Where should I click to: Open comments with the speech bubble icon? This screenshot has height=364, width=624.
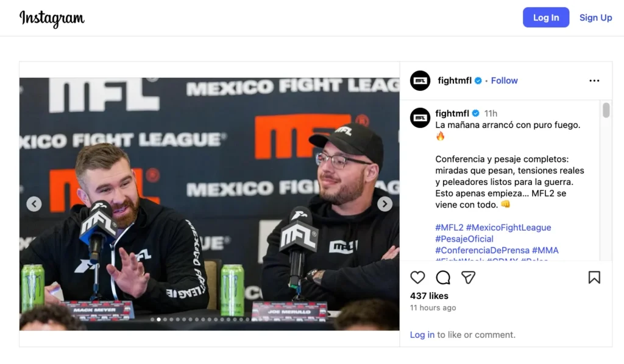click(x=443, y=278)
